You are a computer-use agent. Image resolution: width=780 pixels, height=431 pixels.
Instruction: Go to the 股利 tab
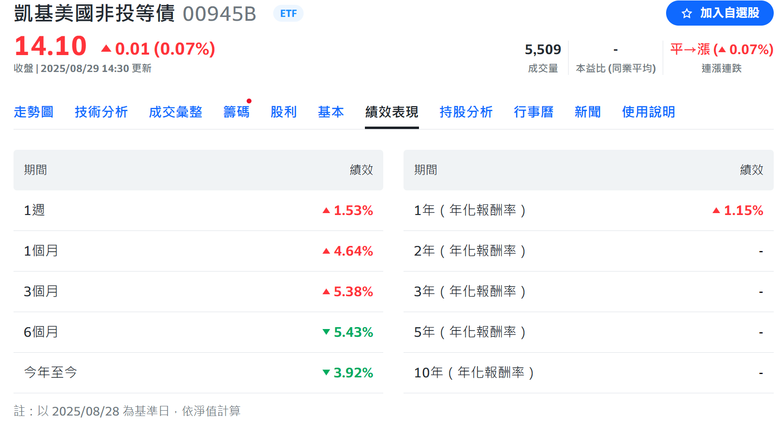pyautogui.click(x=284, y=112)
